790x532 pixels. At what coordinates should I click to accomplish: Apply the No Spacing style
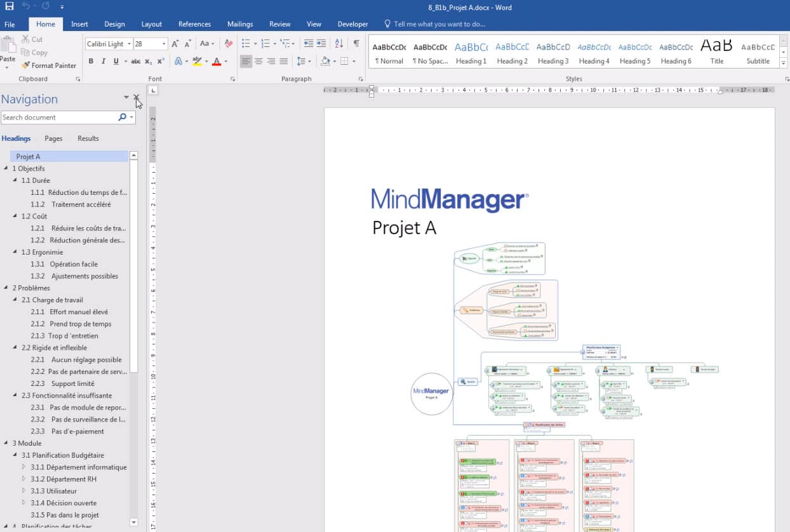coord(430,53)
